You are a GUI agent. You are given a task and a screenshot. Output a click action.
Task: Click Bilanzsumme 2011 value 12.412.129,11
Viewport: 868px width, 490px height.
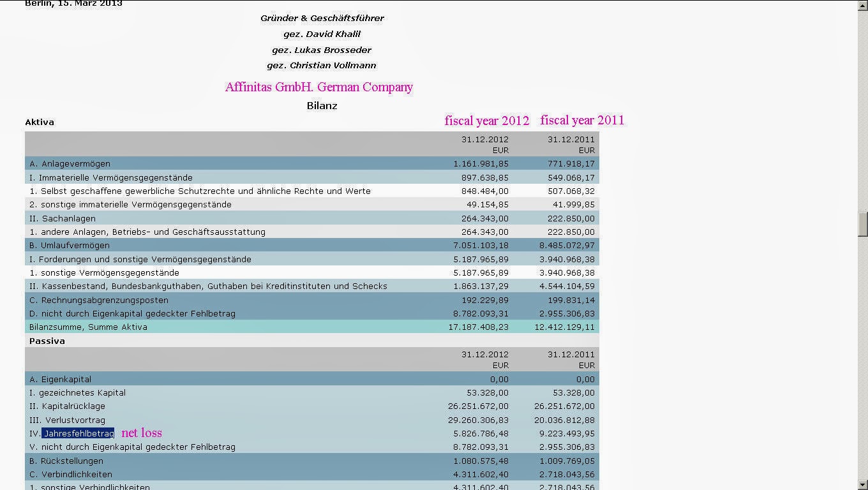pos(565,327)
